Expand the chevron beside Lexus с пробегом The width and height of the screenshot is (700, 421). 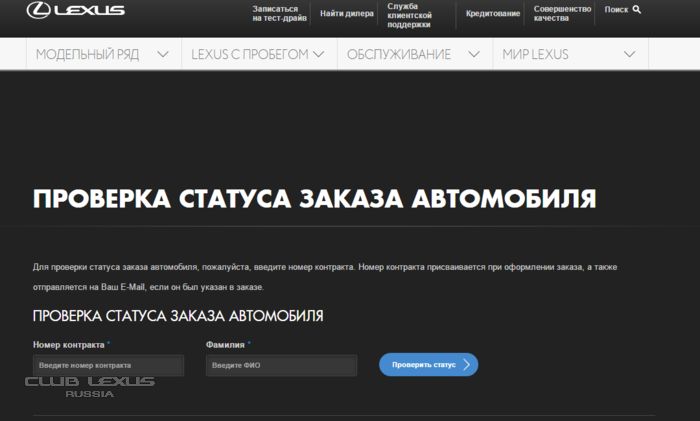319,54
